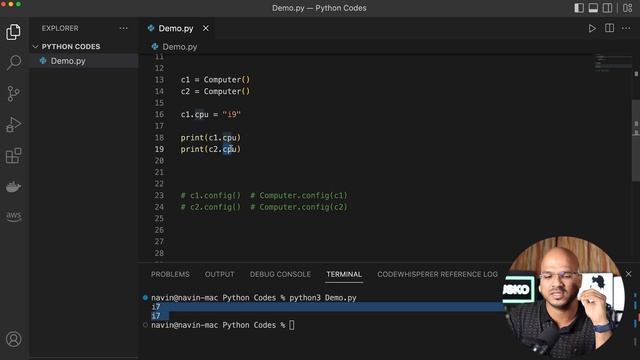Close the Demo.py editor tab

click(206, 28)
